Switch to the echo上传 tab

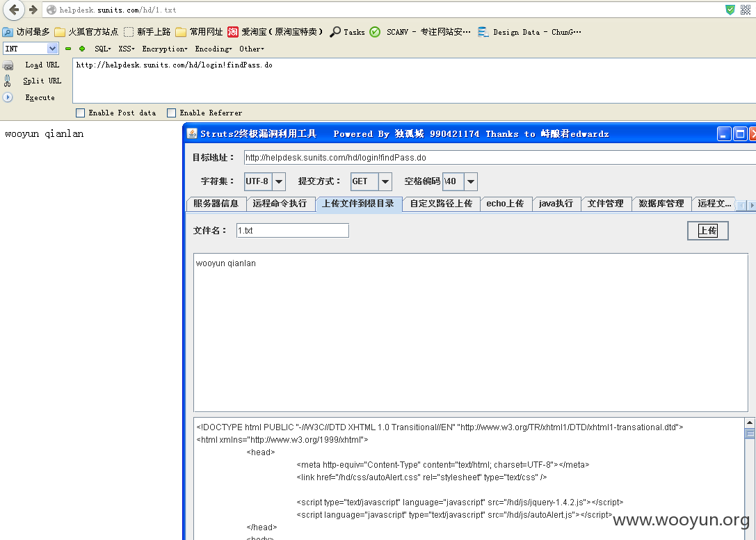pos(506,204)
